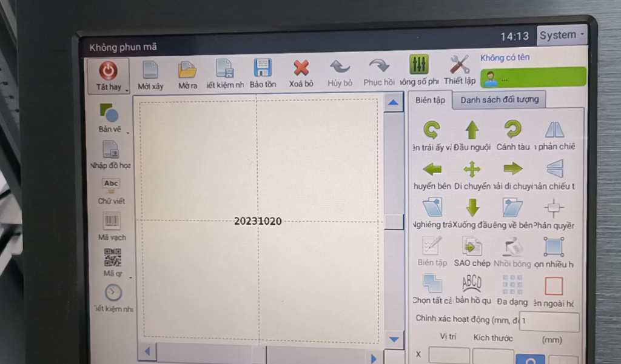Open the System dropdown menu
Screen dimensions: 621x364
pyautogui.click(x=562, y=35)
